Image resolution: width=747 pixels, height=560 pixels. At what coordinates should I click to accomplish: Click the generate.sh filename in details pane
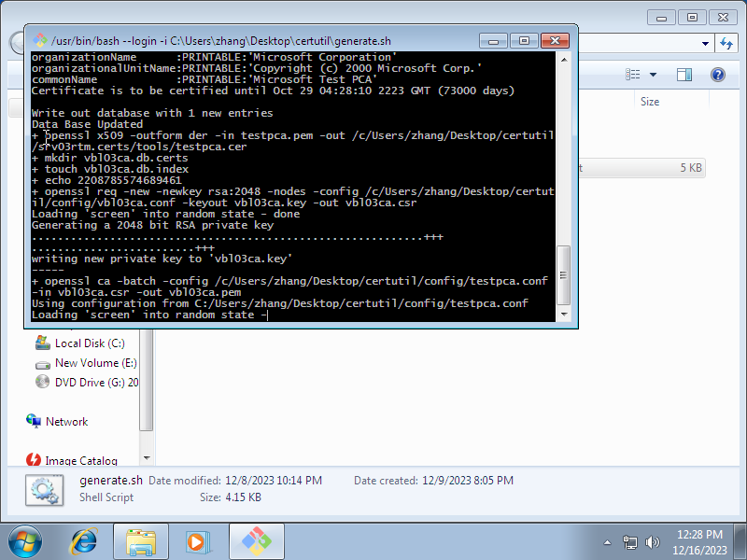coord(111,480)
